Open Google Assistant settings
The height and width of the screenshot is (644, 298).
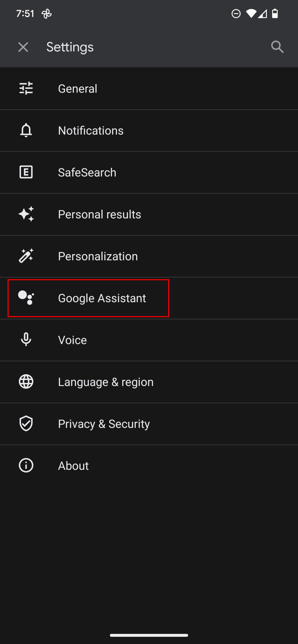pos(102,298)
